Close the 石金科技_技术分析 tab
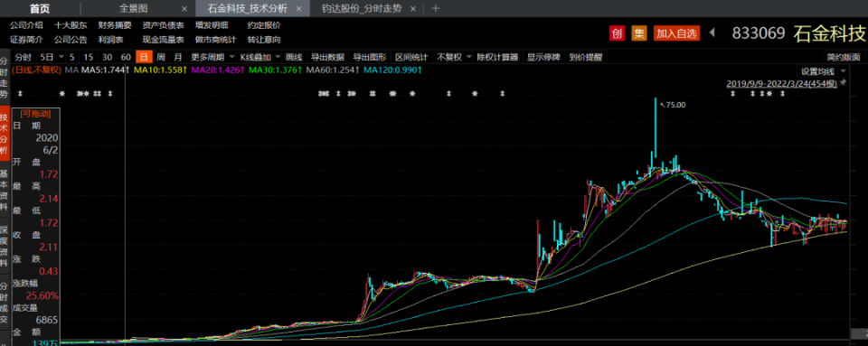Viewport: 868px width, 346px height. [x=299, y=8]
